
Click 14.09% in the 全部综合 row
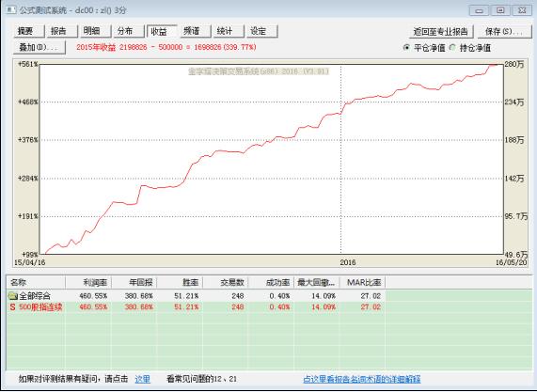click(x=324, y=296)
